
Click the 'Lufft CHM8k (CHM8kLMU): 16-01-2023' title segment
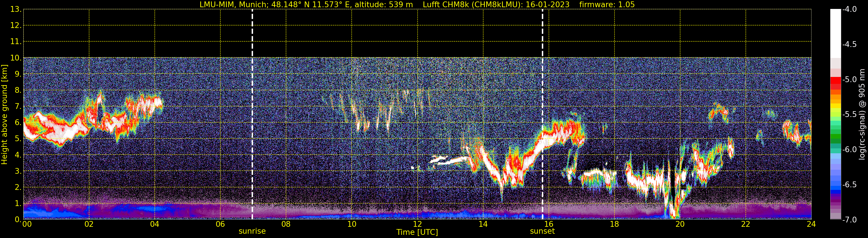tap(496, 5)
